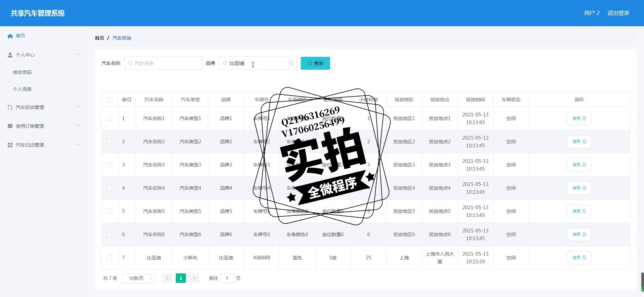Click 使用 button for row 4
Viewport: 644px width, 297px height.
coord(579,188)
